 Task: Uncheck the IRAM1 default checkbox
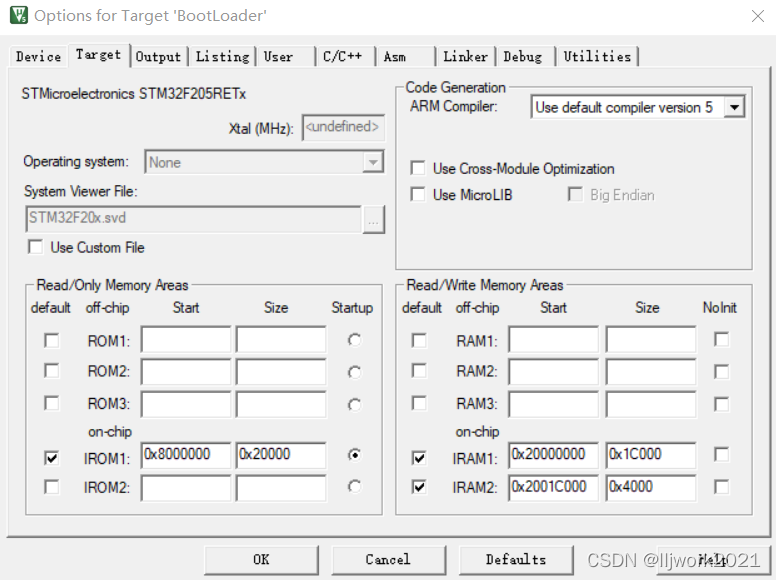coord(419,458)
